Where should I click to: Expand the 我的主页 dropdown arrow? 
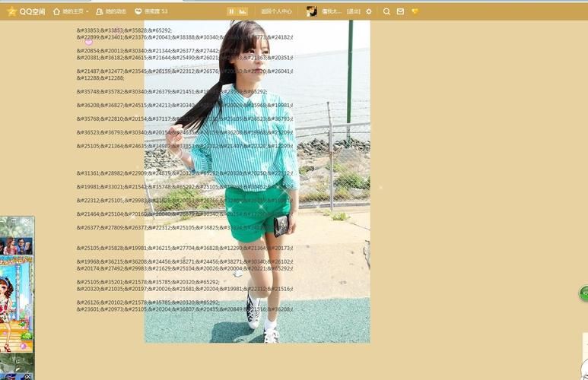click(87, 12)
